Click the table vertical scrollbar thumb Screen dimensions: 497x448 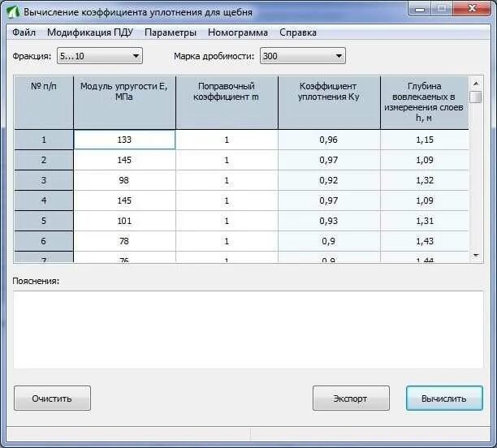pos(476,97)
